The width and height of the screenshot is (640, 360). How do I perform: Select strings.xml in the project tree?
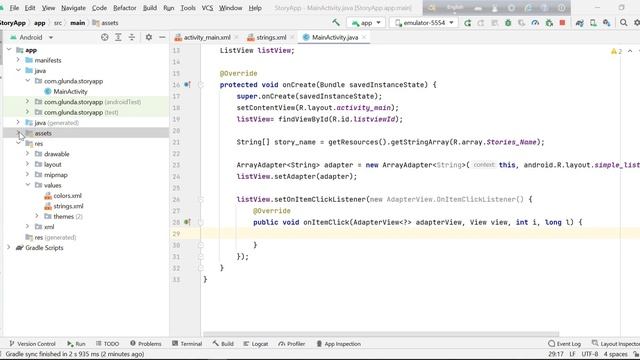click(64, 206)
